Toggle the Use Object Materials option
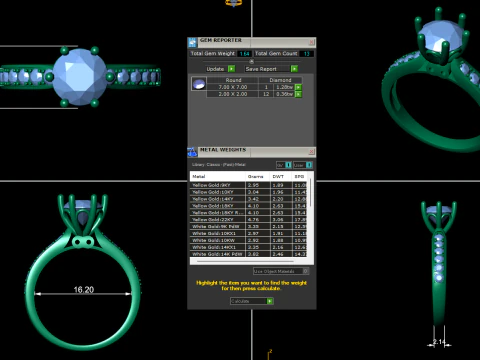 point(305,271)
